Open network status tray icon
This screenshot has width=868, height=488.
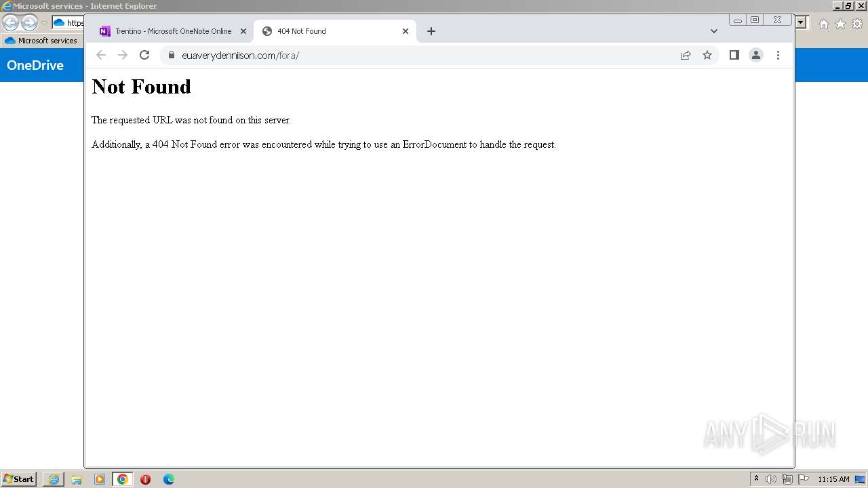pos(787,479)
